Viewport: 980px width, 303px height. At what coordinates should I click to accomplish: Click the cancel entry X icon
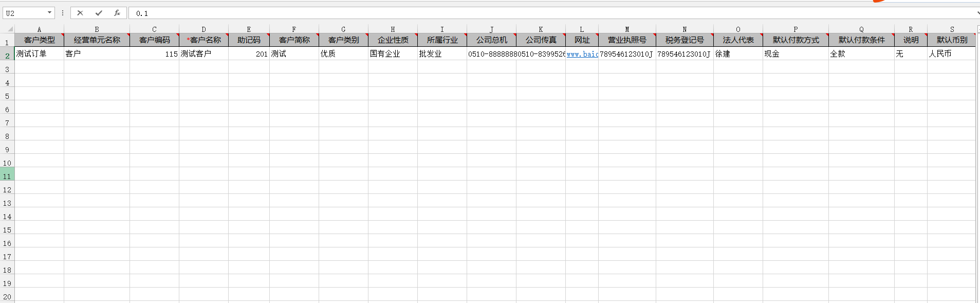point(80,13)
